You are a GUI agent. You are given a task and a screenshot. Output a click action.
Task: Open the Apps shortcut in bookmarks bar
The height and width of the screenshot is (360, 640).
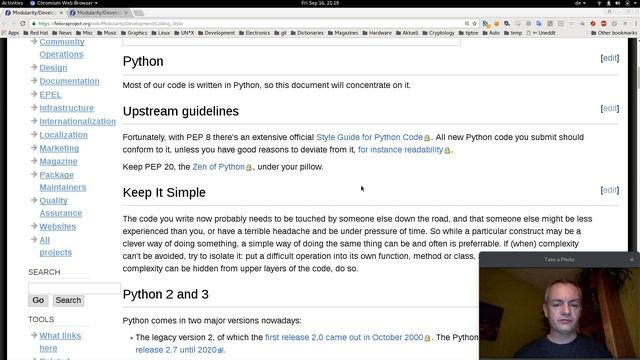[x=11, y=33]
